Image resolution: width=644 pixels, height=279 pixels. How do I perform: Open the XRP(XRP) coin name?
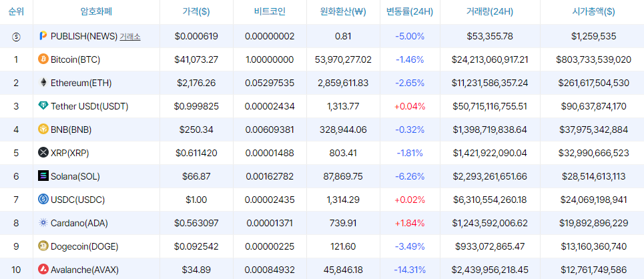coord(70,154)
